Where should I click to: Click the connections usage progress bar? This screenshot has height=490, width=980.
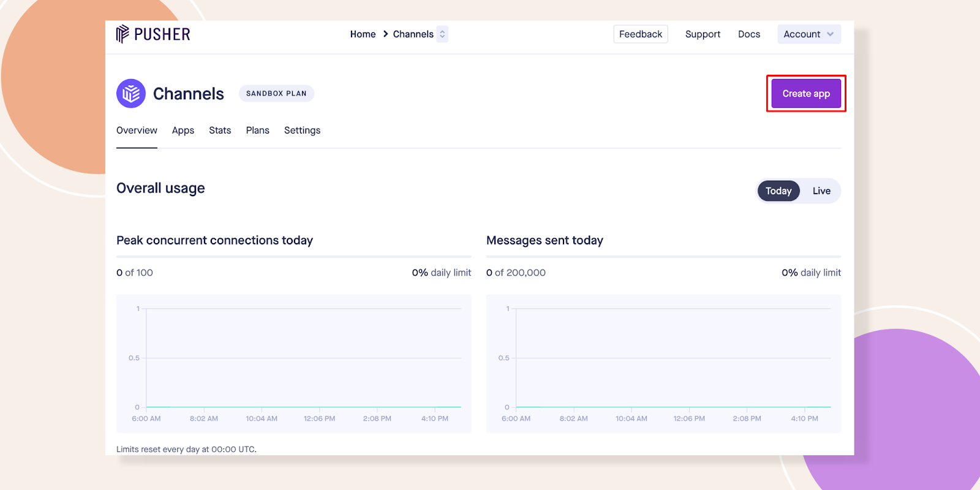click(294, 257)
